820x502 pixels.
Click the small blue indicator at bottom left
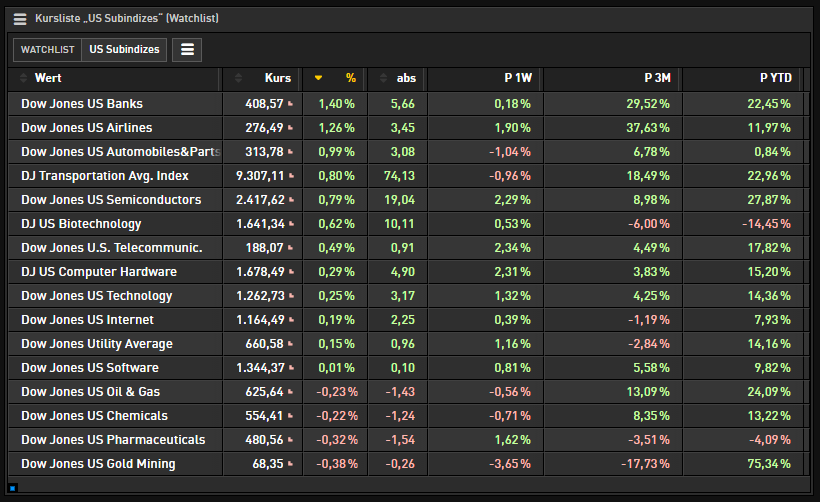click(x=13, y=488)
